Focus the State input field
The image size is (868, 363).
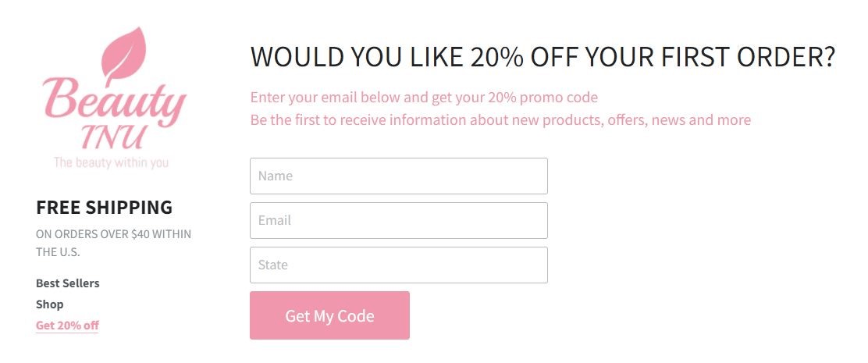[398, 265]
